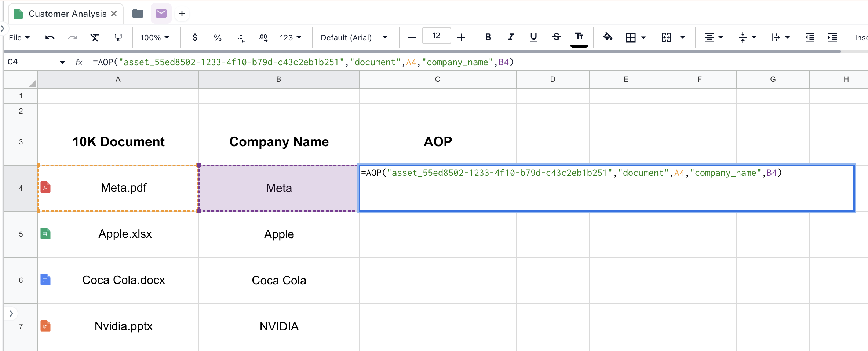Image resolution: width=868 pixels, height=351 pixels.
Task: Add a new tab with plus button
Action: point(182,14)
